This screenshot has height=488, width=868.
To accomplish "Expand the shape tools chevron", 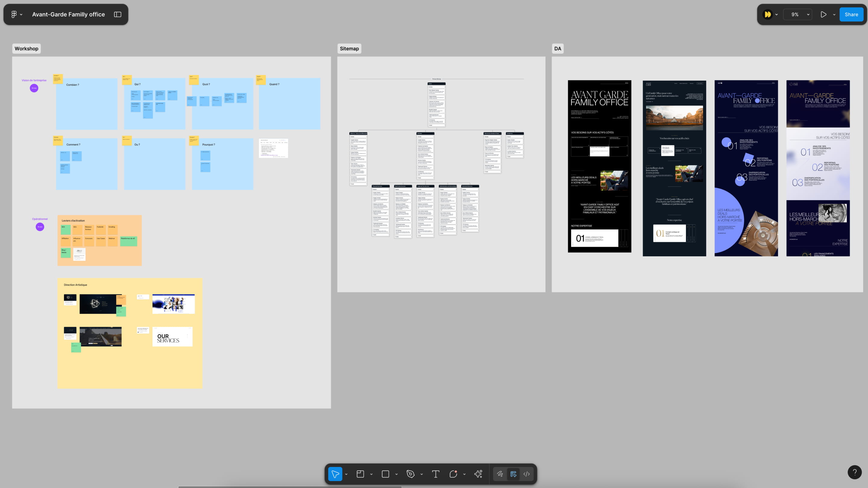I will (x=397, y=474).
